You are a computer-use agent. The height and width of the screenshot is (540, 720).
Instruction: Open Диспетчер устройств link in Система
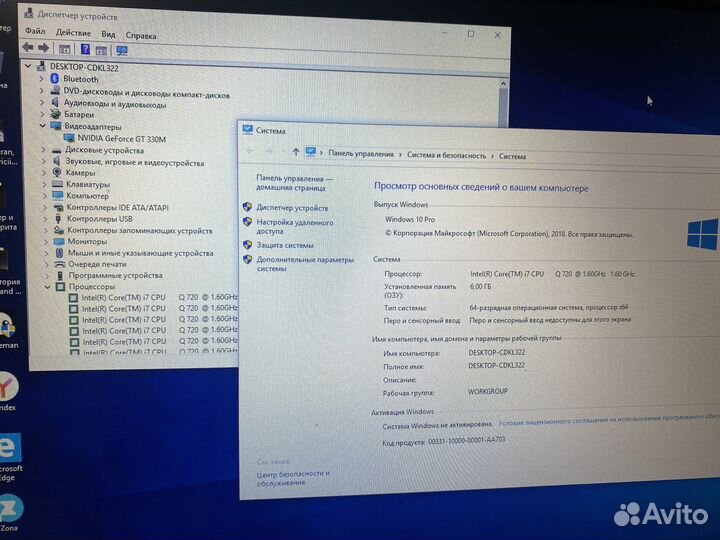coord(292,208)
